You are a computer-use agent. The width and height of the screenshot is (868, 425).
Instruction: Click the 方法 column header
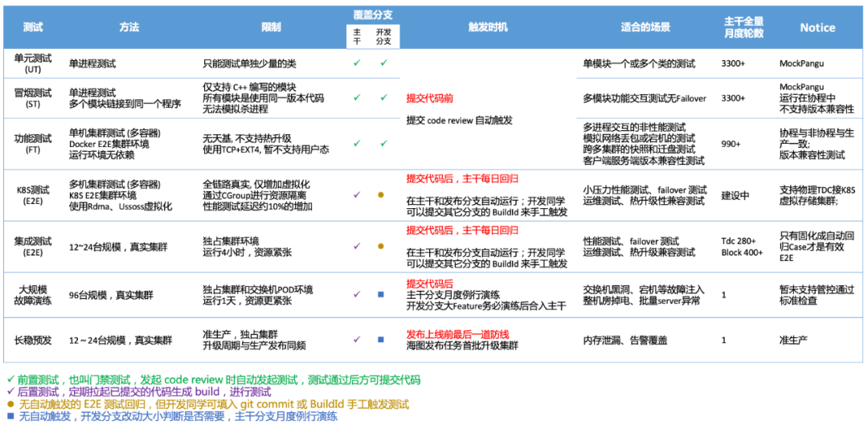tap(129, 27)
